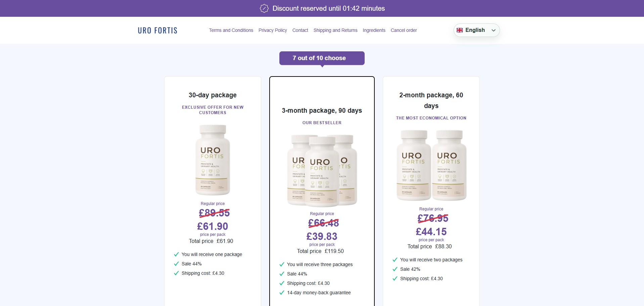This screenshot has width=644, height=306.
Task: Select the 3-month package bottles image
Action: click(322, 170)
